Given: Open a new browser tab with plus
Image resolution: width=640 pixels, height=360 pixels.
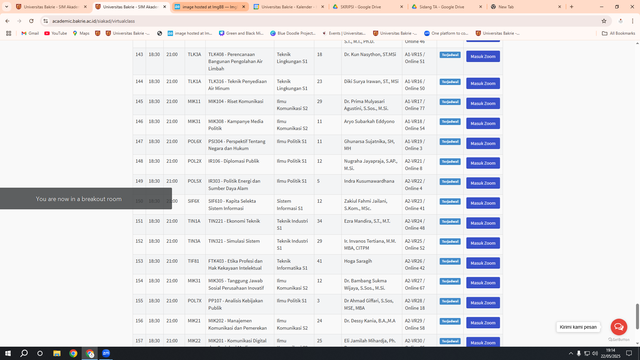Looking at the screenshot, I should pyautogui.click(x=571, y=7).
